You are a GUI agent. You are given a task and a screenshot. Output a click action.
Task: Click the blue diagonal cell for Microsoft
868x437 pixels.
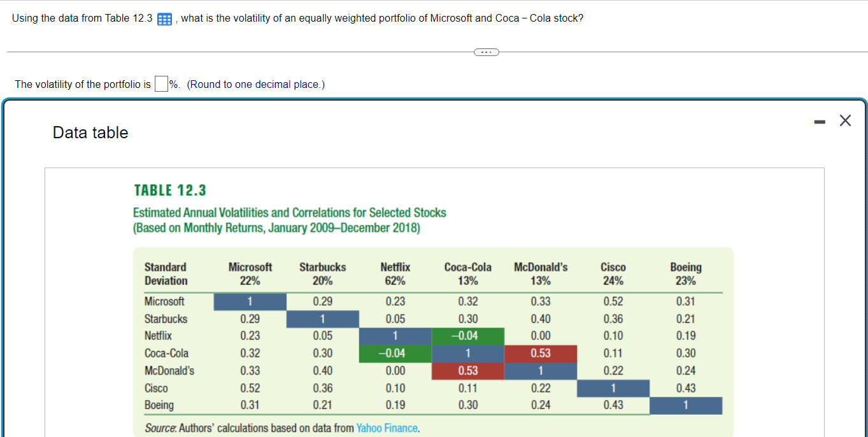[x=250, y=301]
